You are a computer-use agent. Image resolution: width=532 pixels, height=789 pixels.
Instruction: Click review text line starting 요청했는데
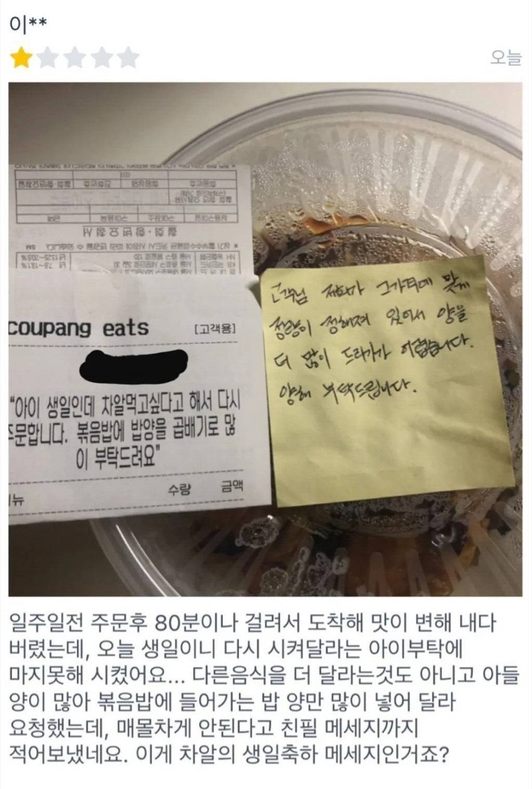[x=214, y=729]
